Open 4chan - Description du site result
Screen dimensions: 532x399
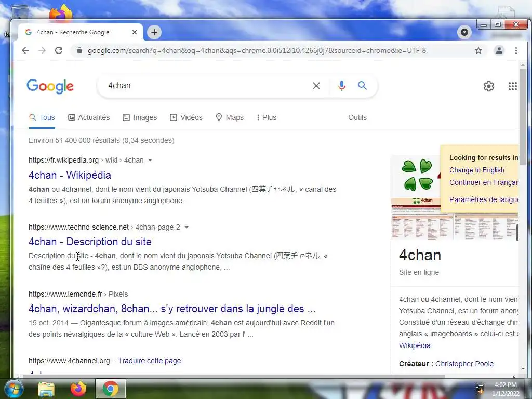click(x=90, y=242)
